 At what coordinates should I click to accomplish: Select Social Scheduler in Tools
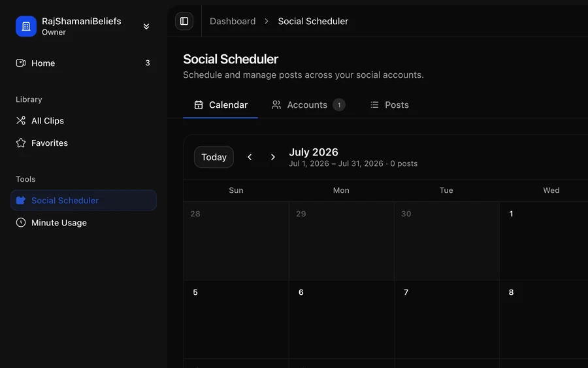(84, 200)
